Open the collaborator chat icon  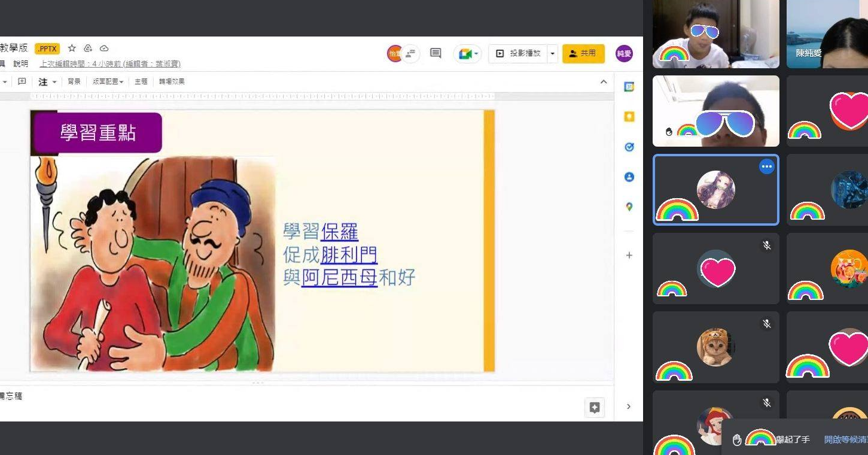pyautogui.click(x=411, y=54)
